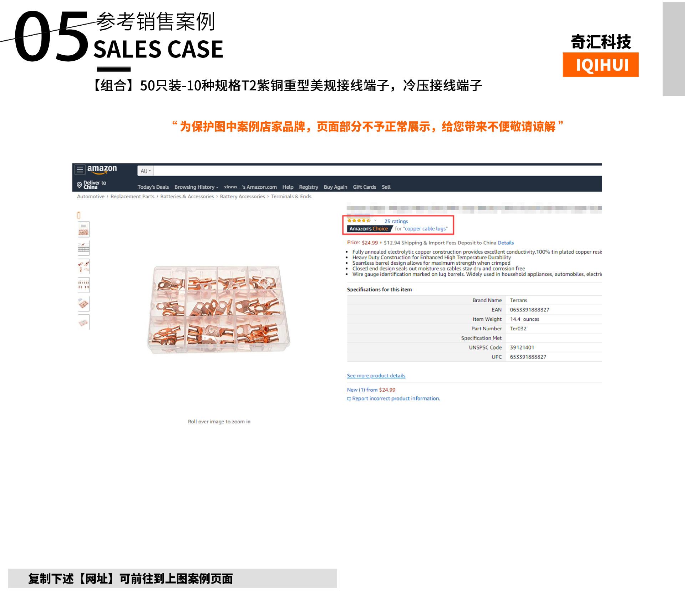Select the third product thumbnail image
Viewport: 685px width, 616px height.
(83, 266)
